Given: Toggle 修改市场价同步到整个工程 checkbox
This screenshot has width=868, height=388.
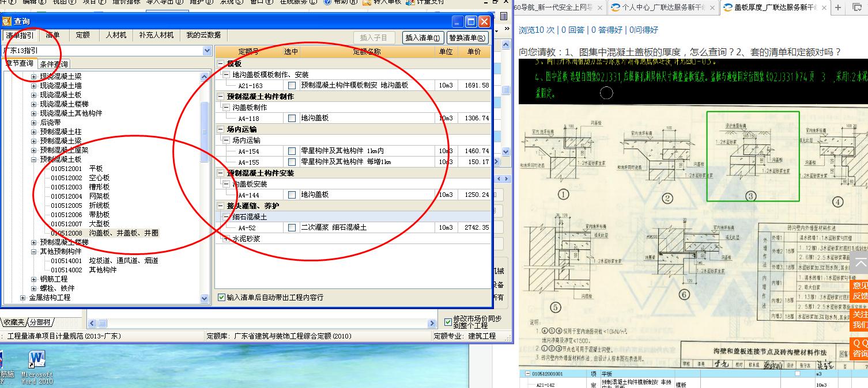Looking at the screenshot, I should [x=448, y=322].
